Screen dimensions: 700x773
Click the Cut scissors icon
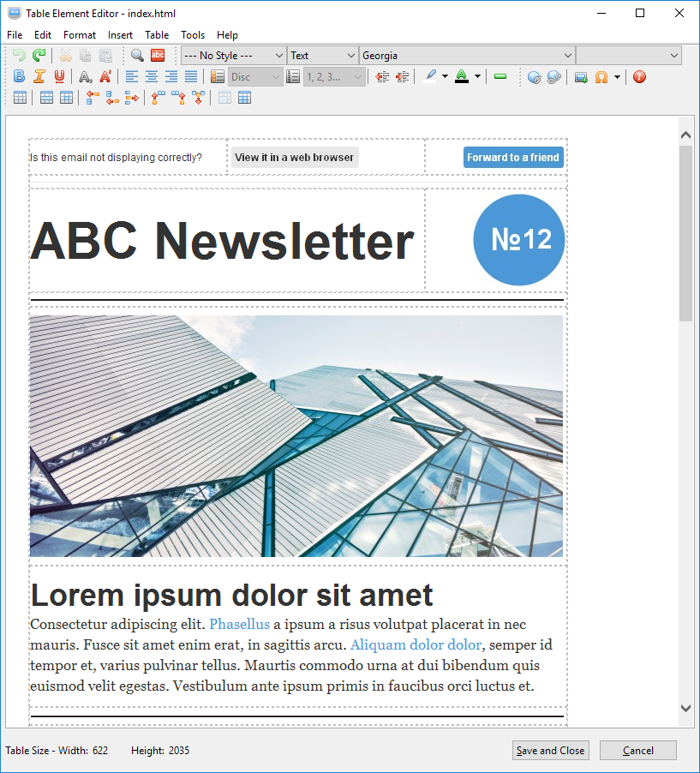(x=66, y=55)
